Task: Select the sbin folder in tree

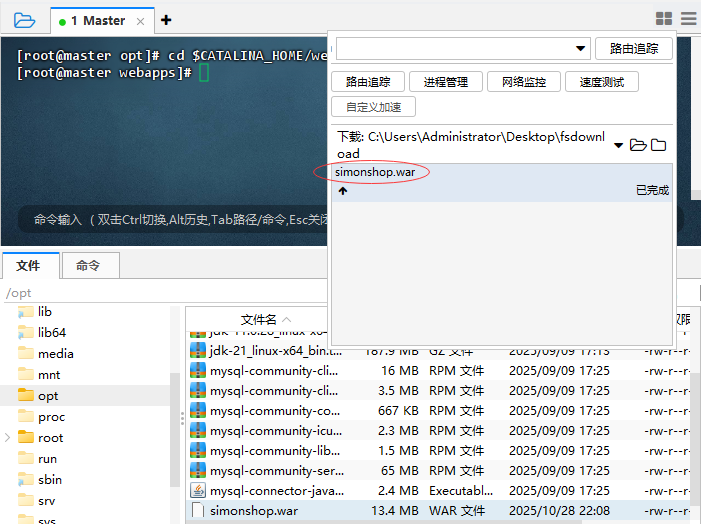Action: coord(50,480)
